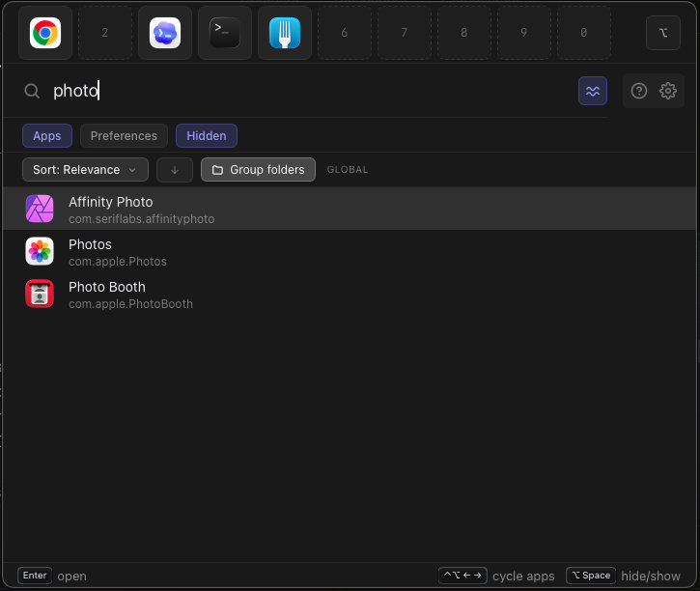
Task: Click the Affinity Photo app icon
Action: (x=40, y=209)
